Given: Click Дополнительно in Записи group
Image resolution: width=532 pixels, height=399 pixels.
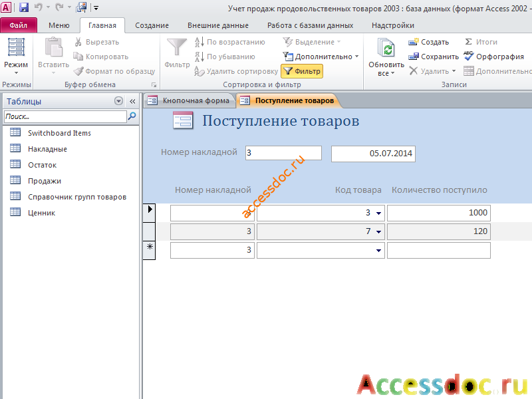Looking at the screenshot, I should pyautogui.click(x=497, y=71).
